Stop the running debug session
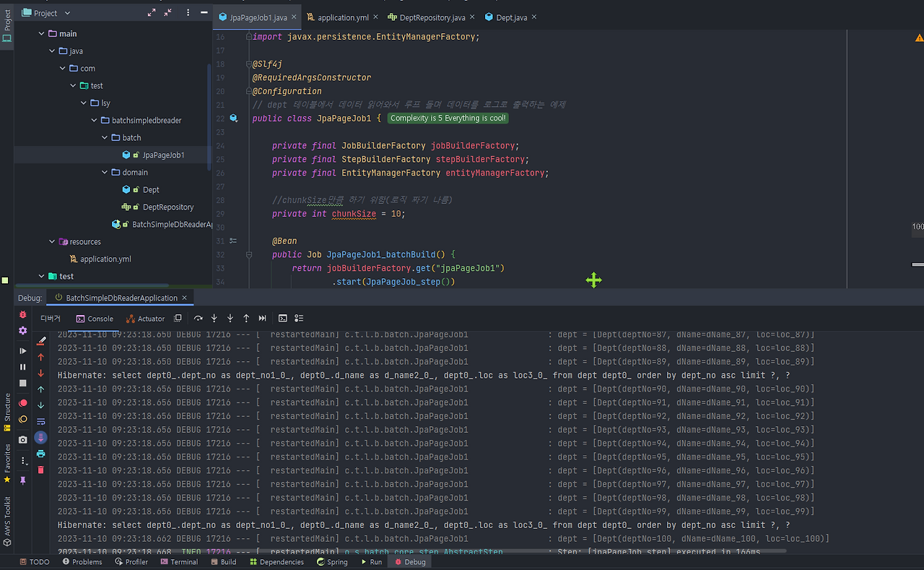 click(22, 384)
